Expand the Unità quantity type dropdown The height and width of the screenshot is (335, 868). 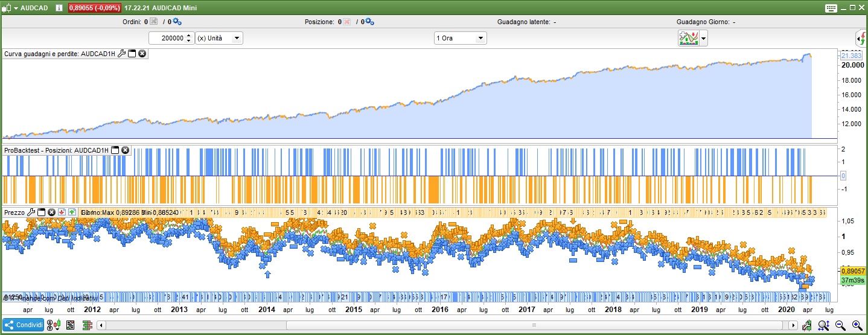click(x=237, y=38)
